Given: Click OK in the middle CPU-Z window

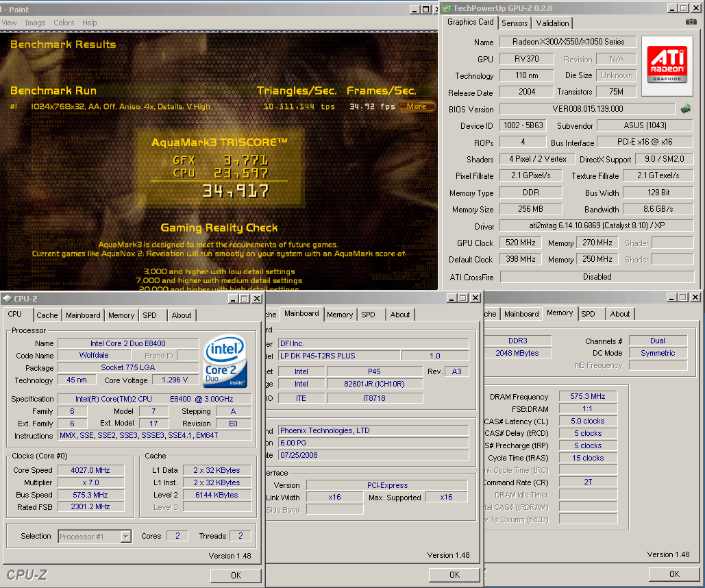Looking at the screenshot, I should coord(454,574).
